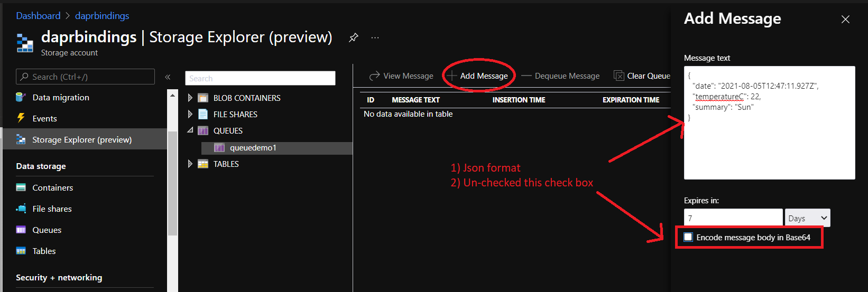The width and height of the screenshot is (868, 292).
Task: Open Containers in the Data storage section
Action: click(x=52, y=187)
